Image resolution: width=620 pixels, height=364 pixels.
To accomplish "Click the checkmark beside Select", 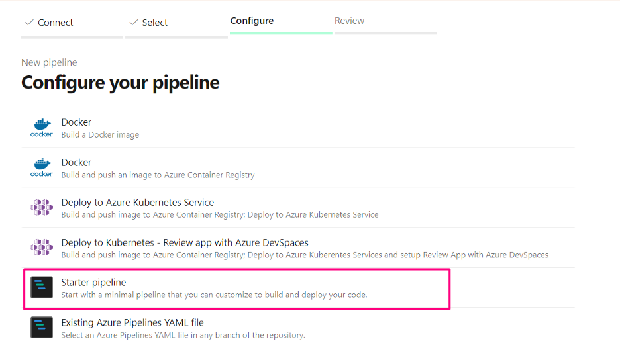I will click(x=133, y=23).
